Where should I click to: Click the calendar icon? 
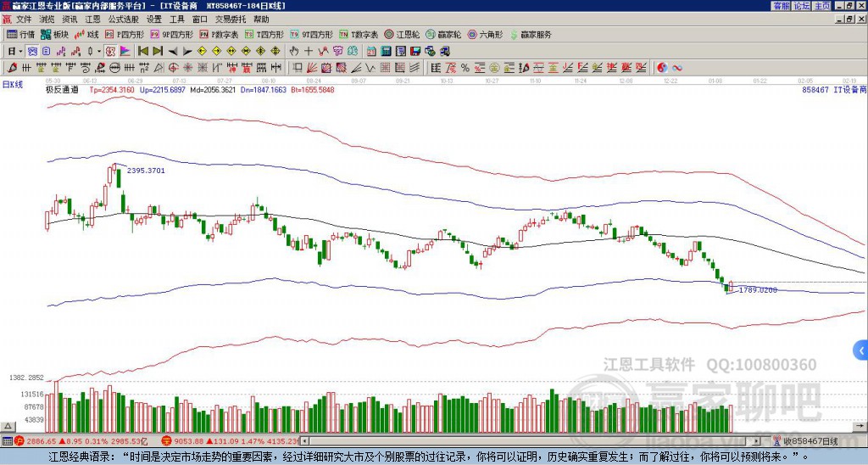click(371, 52)
